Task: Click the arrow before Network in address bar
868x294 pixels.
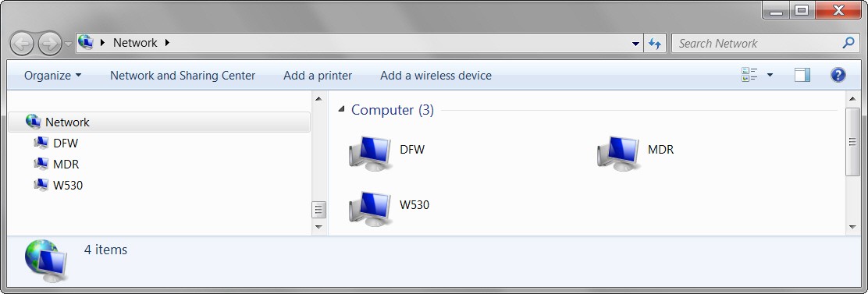Action: click(101, 43)
